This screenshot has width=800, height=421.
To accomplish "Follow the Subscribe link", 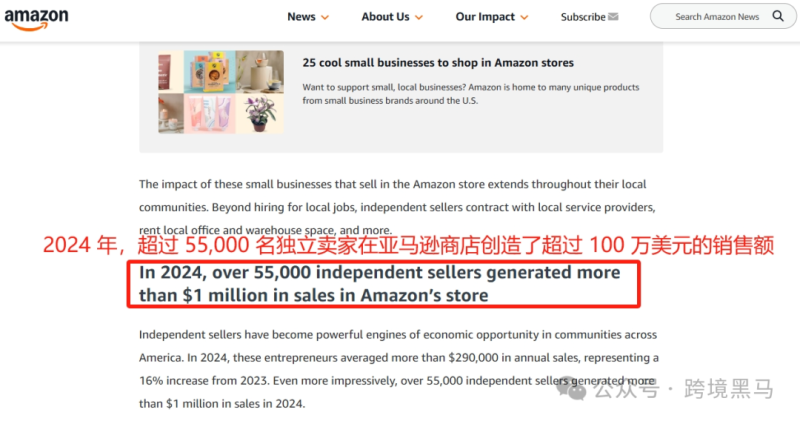I will [x=582, y=17].
